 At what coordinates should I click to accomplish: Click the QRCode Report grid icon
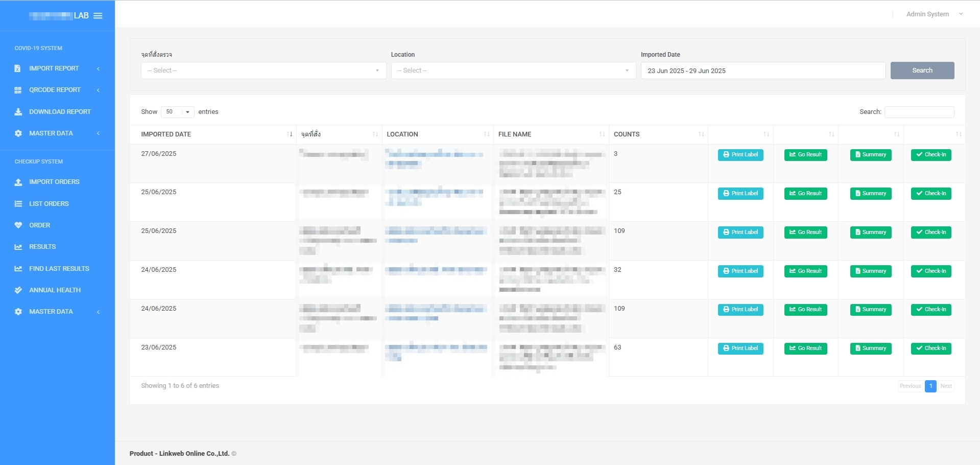tap(17, 90)
